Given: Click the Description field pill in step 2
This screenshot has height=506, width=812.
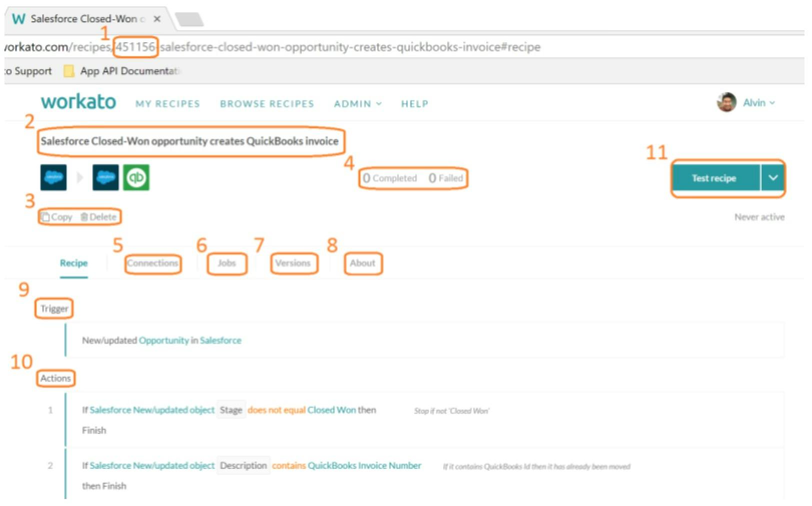Looking at the screenshot, I should point(243,466).
